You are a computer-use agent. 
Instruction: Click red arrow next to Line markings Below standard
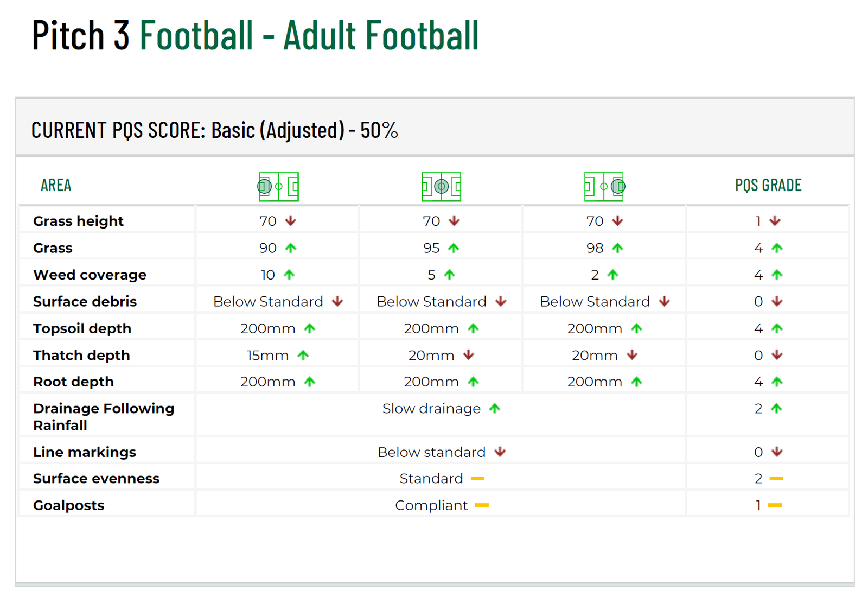pos(500,452)
